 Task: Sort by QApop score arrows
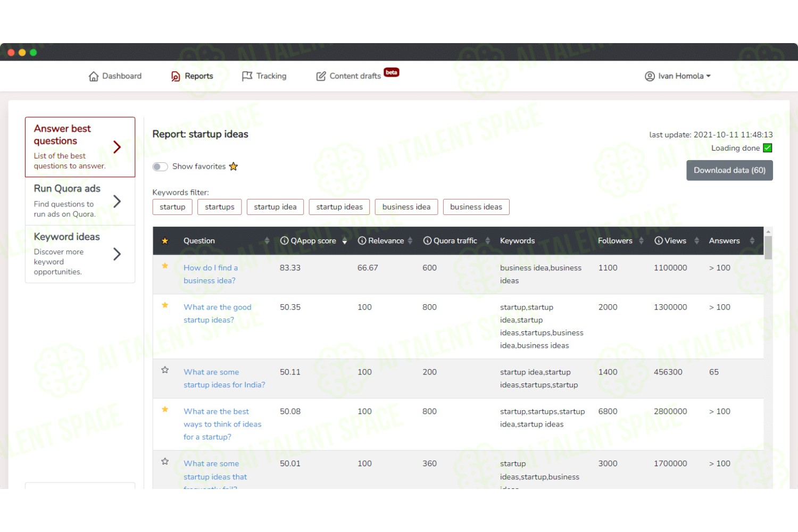(x=344, y=241)
